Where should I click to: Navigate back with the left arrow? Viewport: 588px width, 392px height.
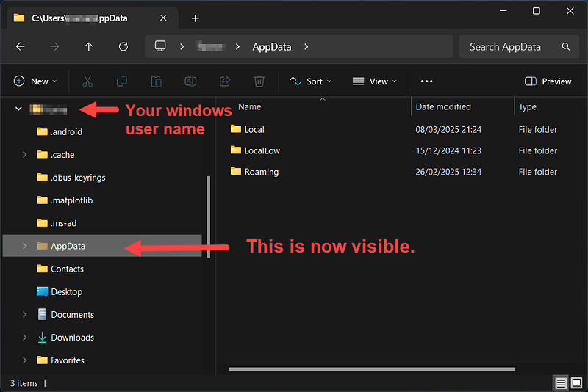[x=21, y=46]
